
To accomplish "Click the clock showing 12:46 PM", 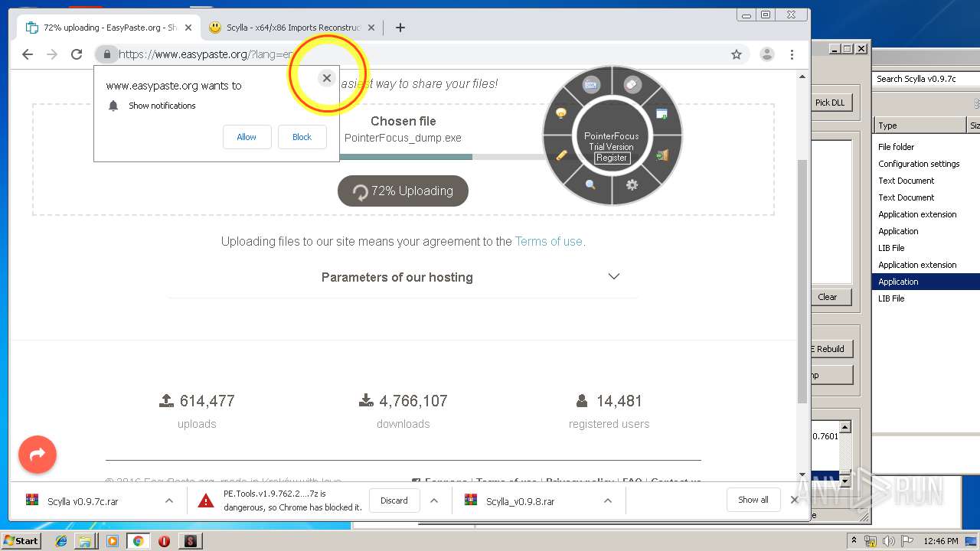I will (x=941, y=541).
